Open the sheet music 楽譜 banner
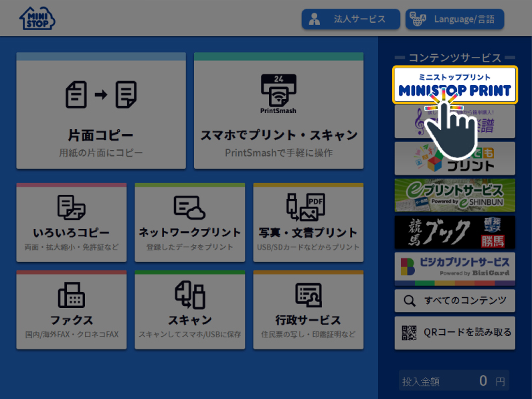Screen dimensions: 532x399 pos(454,121)
